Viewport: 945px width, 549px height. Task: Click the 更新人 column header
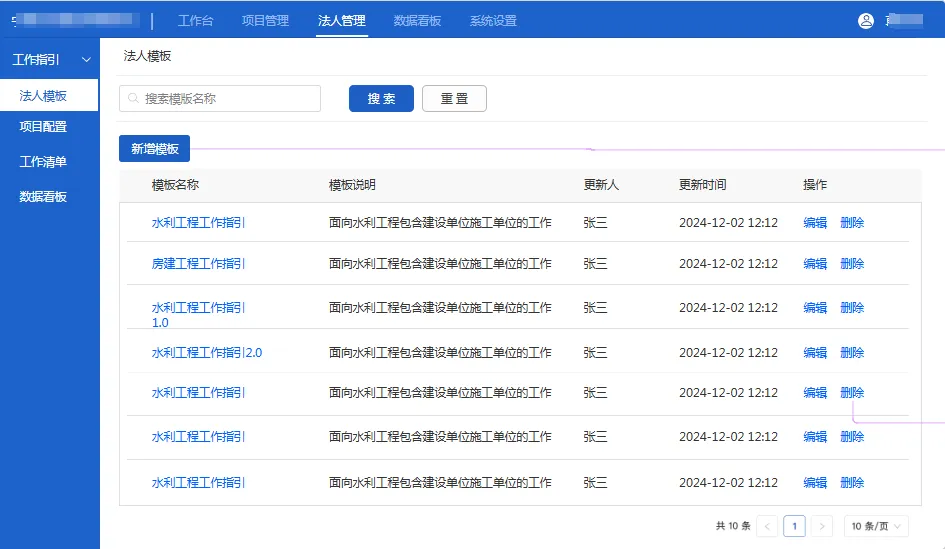[601, 185]
